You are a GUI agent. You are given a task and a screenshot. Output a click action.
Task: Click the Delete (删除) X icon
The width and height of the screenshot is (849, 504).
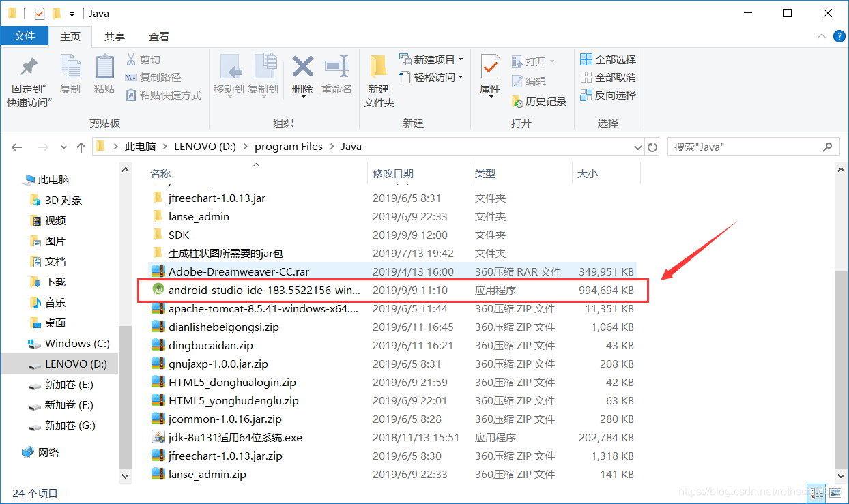[x=302, y=67]
